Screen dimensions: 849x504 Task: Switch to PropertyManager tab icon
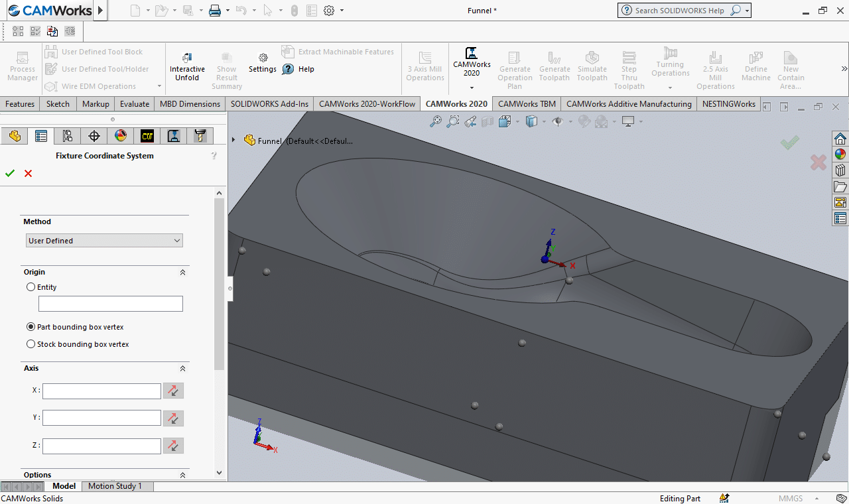[x=41, y=136]
